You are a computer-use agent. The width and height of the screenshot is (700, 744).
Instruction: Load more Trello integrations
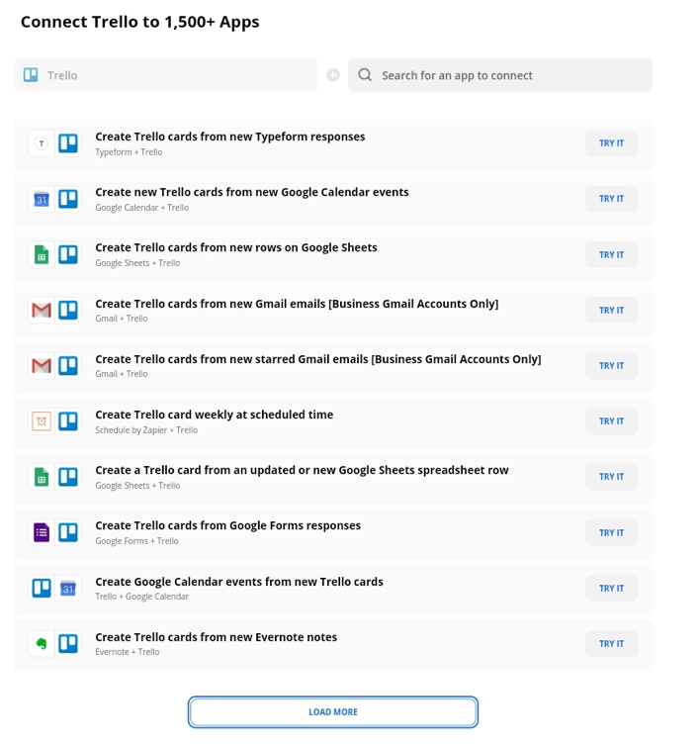coord(333,711)
